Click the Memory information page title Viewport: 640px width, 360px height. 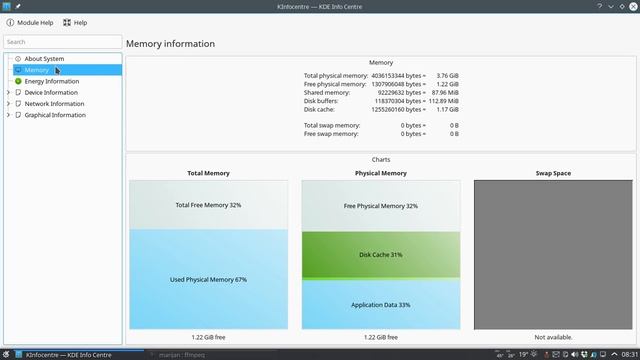tap(171, 44)
